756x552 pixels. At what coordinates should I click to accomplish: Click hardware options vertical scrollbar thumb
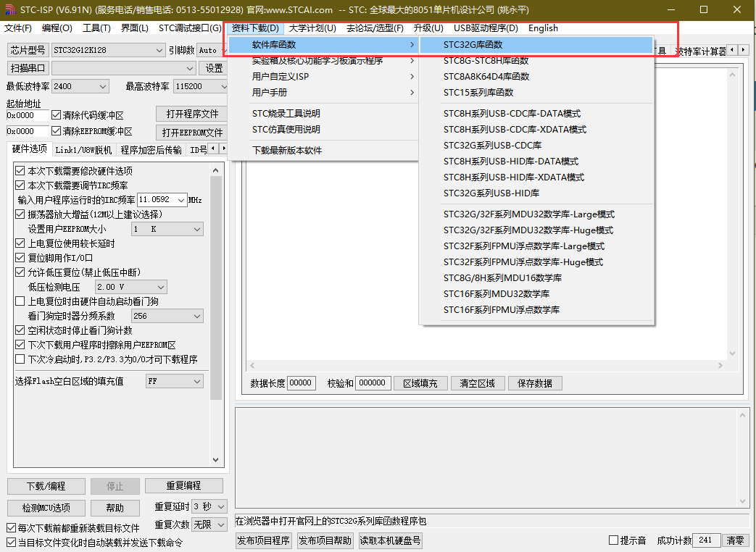click(x=215, y=288)
